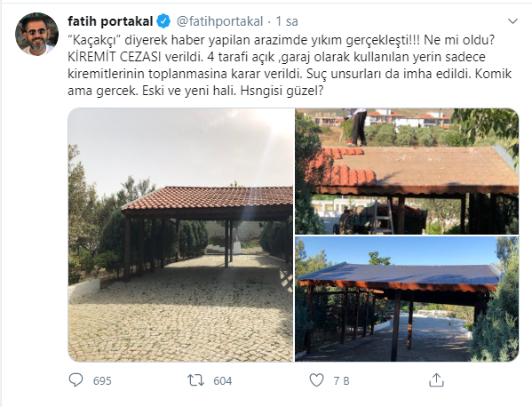Image resolution: width=532 pixels, height=407 pixels.
Task: Click the blue verified badge
Action: point(163,21)
